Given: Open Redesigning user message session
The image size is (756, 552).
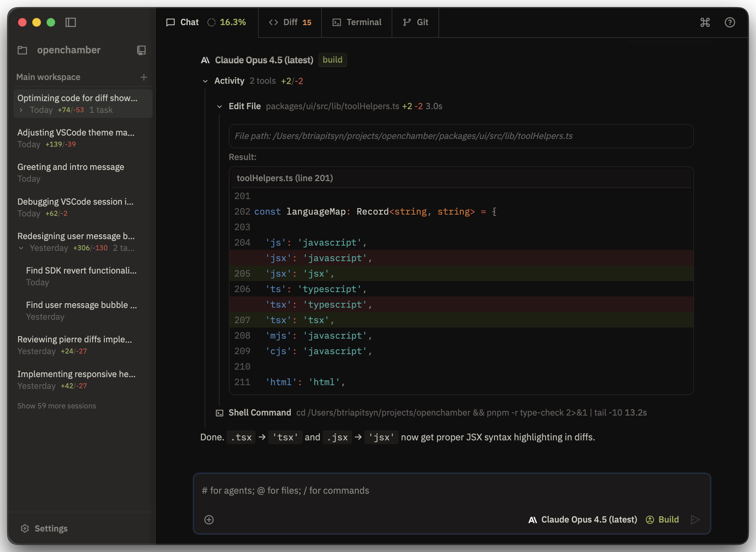Looking at the screenshot, I should pyautogui.click(x=83, y=242).
